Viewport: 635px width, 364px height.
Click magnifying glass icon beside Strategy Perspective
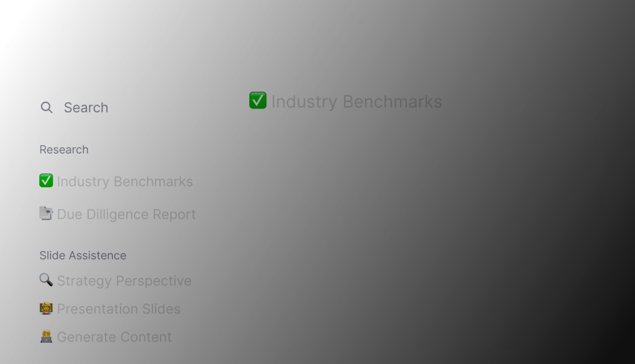[46, 280]
